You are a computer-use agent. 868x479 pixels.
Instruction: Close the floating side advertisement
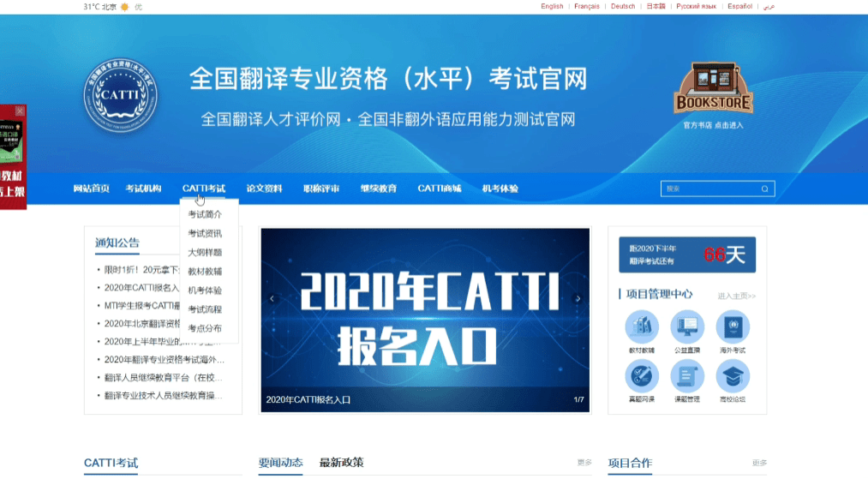tap(20, 111)
